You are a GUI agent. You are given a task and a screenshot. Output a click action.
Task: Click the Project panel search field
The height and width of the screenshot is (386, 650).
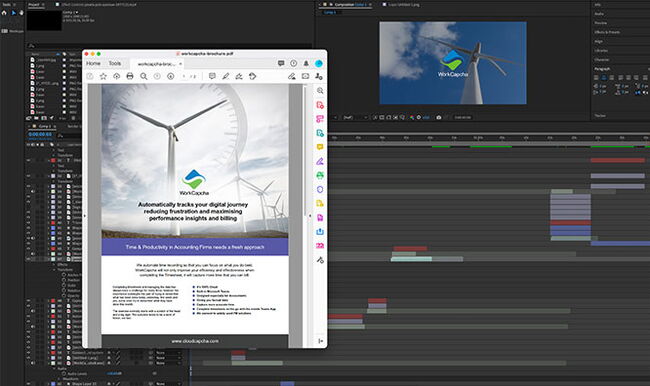click(168, 46)
